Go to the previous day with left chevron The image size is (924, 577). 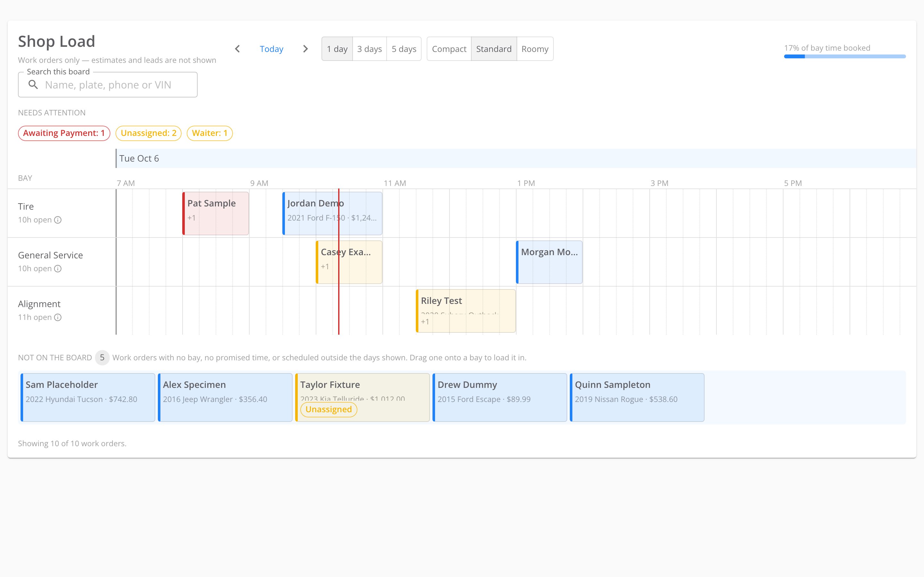coord(237,49)
